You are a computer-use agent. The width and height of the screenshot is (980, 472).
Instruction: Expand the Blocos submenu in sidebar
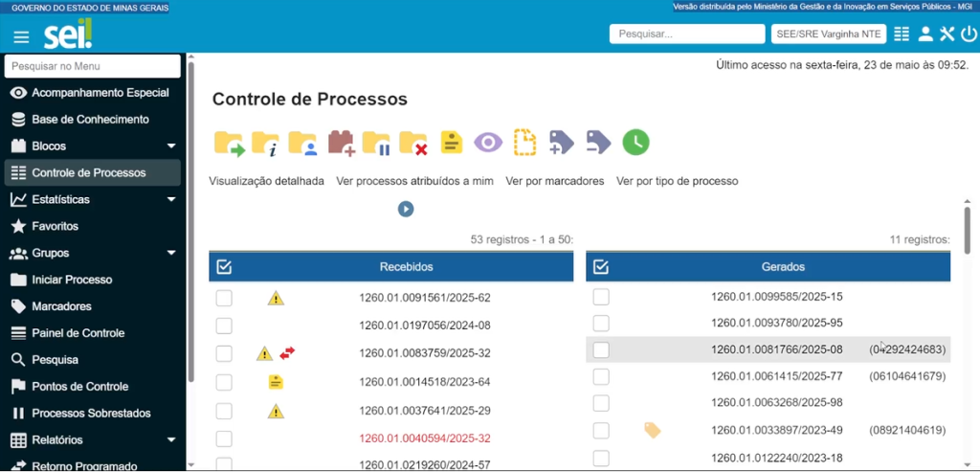[171, 146]
